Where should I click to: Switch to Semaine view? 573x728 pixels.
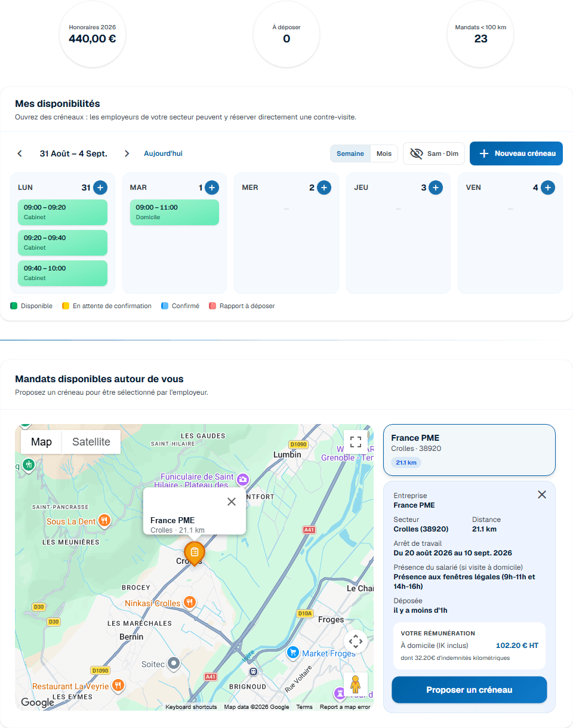click(350, 153)
